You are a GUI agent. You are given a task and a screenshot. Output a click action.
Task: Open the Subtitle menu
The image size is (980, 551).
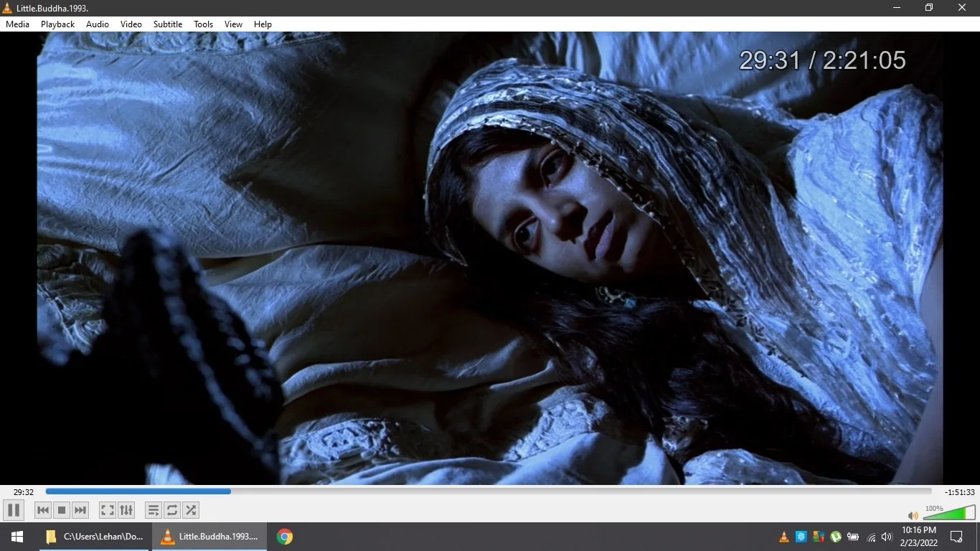pyautogui.click(x=168, y=24)
